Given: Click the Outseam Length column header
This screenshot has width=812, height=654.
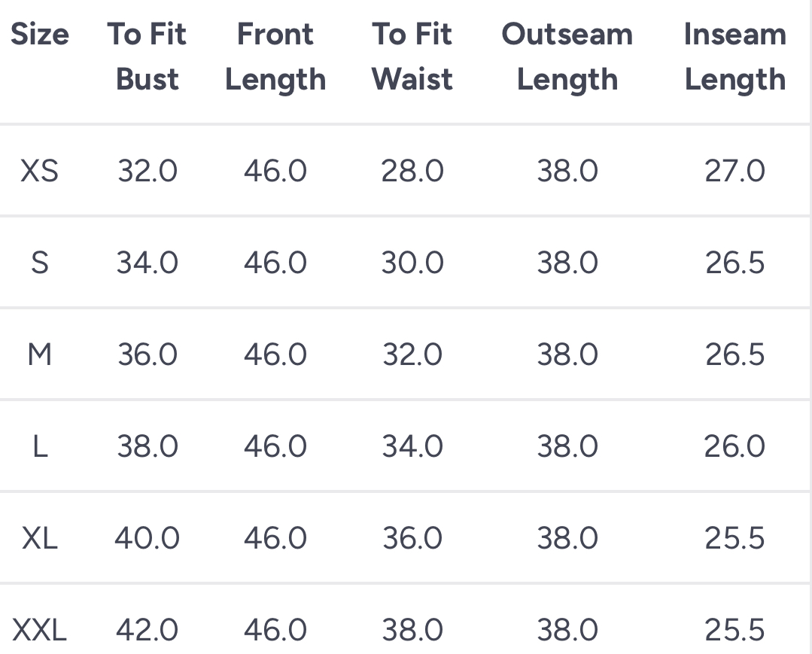Looking at the screenshot, I should point(567,56).
